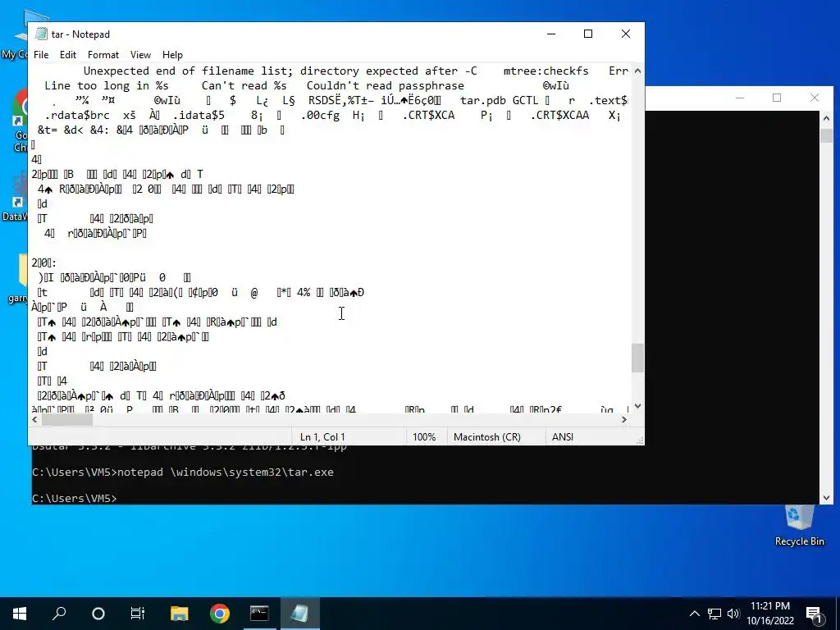Screen dimensions: 840x630
Task: Click Notepad vertical scrollbar down arrow
Action: (637, 407)
